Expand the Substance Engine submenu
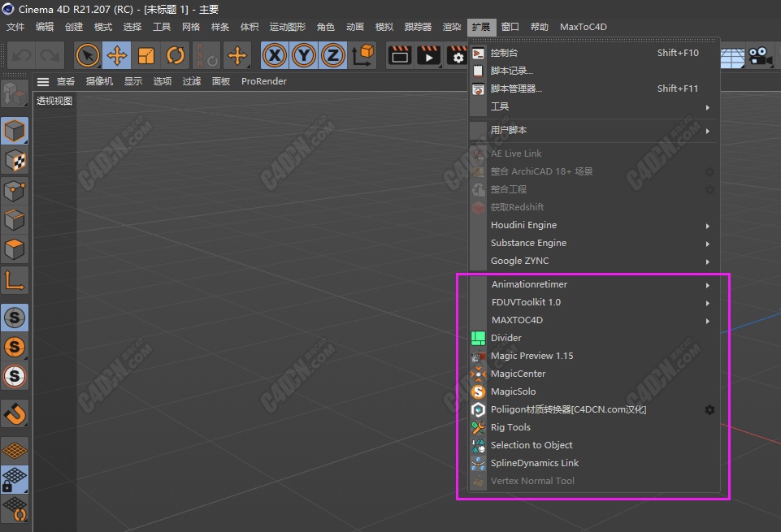The image size is (781, 532). (595, 243)
